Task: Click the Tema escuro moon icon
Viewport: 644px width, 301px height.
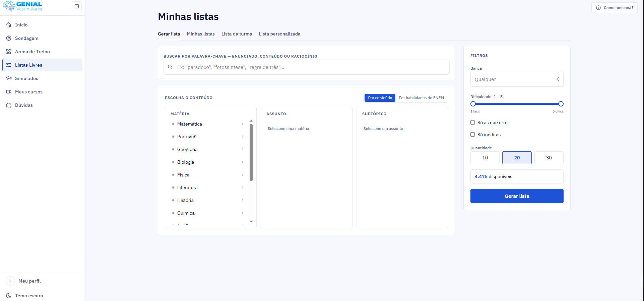Action: pyautogui.click(x=9, y=296)
